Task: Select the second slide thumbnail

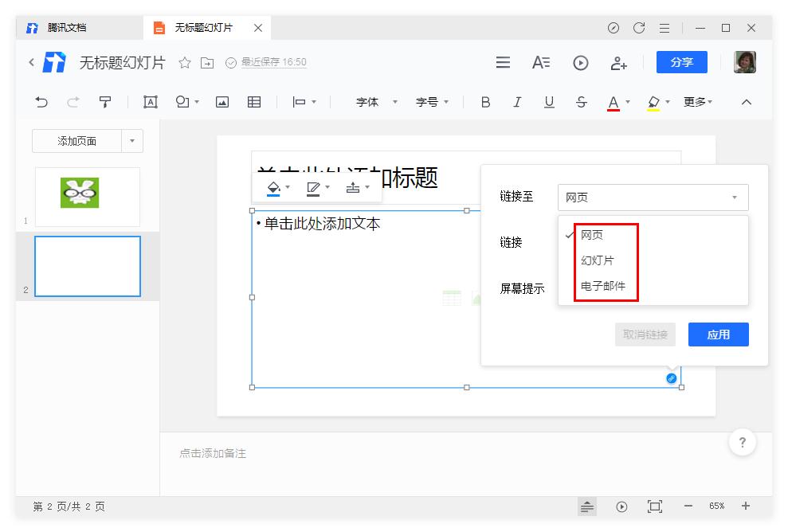Action: [87, 266]
